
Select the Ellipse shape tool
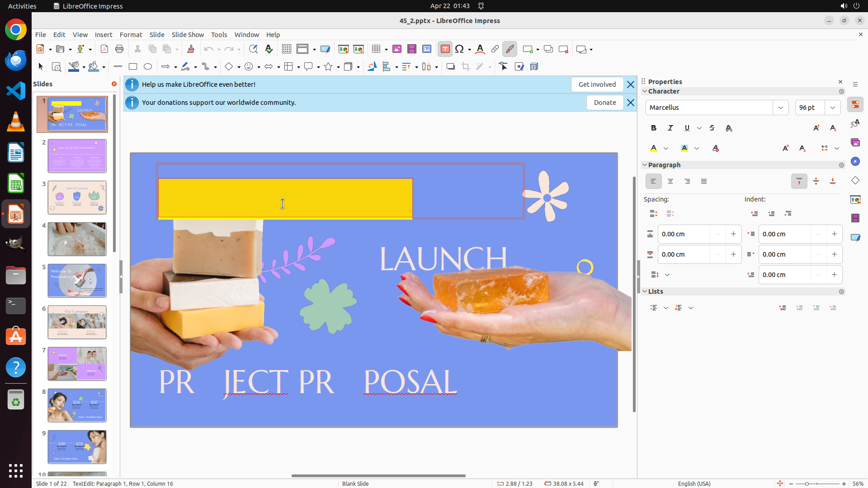coord(148,67)
